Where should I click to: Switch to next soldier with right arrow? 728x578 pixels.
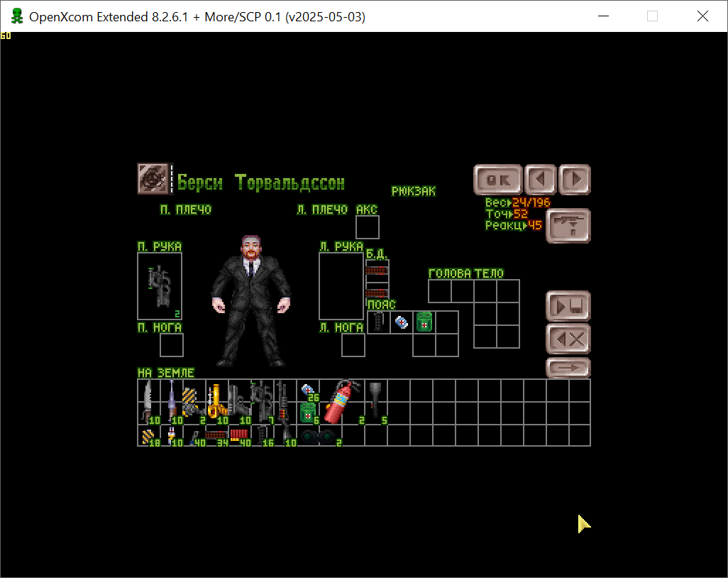pos(575,180)
